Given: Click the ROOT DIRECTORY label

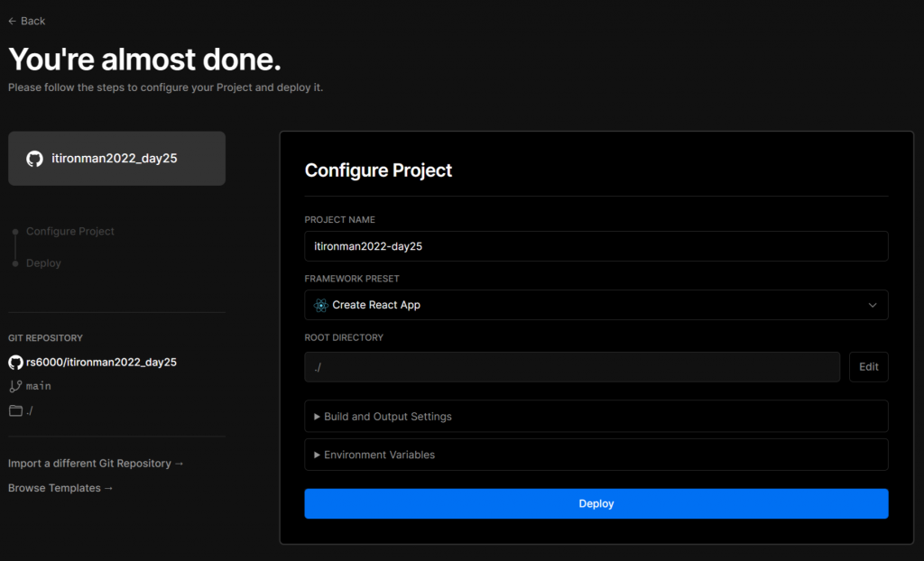Looking at the screenshot, I should 344,337.
